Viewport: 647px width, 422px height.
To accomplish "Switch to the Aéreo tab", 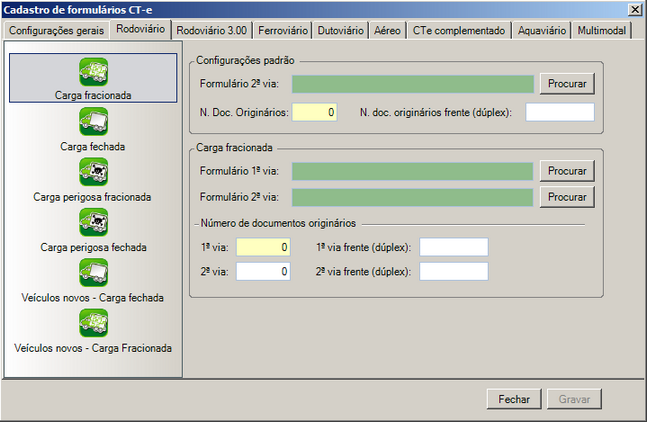I will click(387, 31).
